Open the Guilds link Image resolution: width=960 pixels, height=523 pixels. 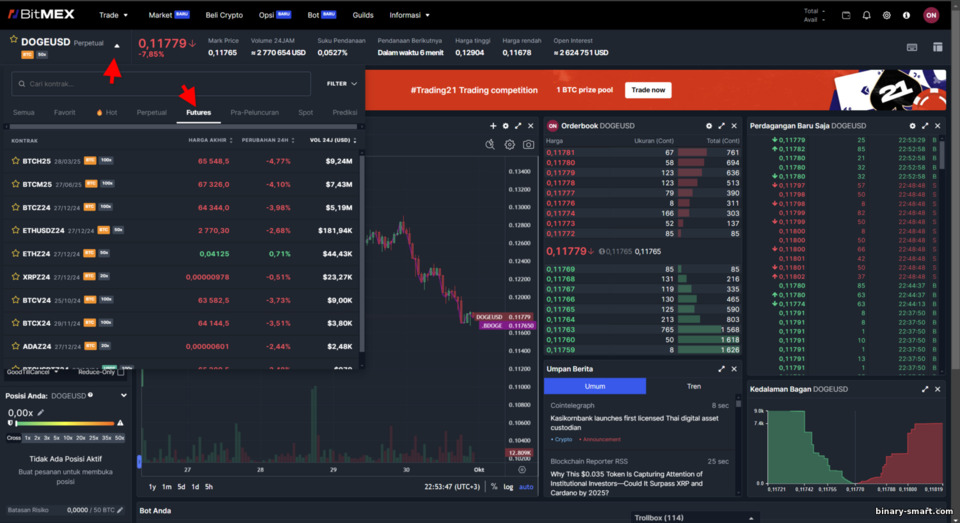click(x=362, y=15)
